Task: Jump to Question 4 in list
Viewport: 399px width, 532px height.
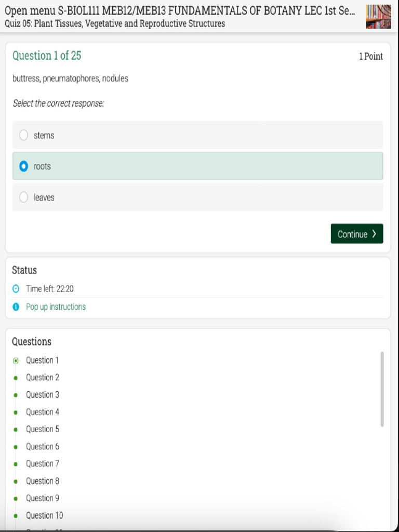Action: [43, 412]
